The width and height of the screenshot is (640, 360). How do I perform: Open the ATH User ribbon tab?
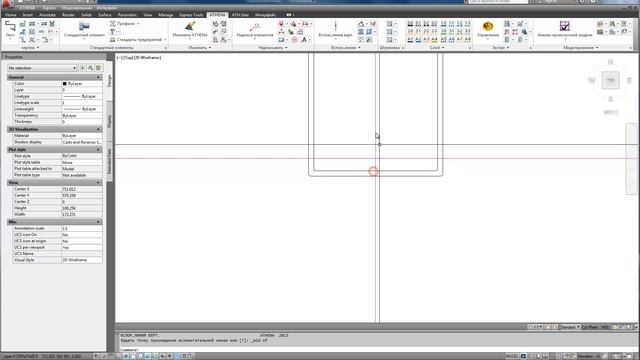click(240, 15)
